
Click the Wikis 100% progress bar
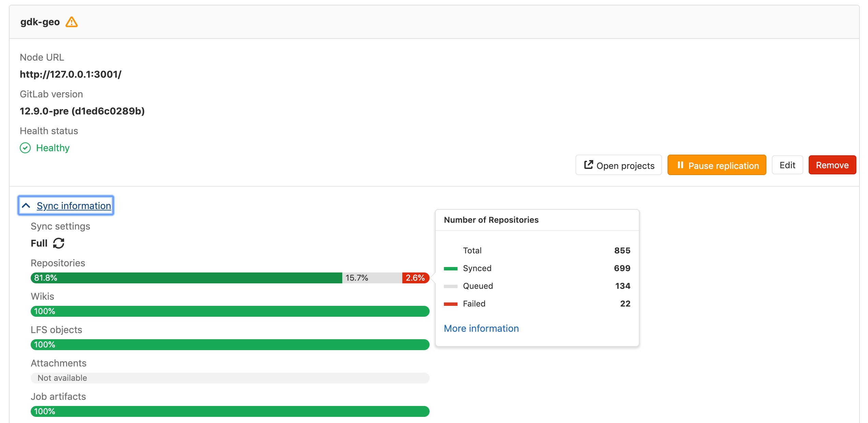[230, 311]
